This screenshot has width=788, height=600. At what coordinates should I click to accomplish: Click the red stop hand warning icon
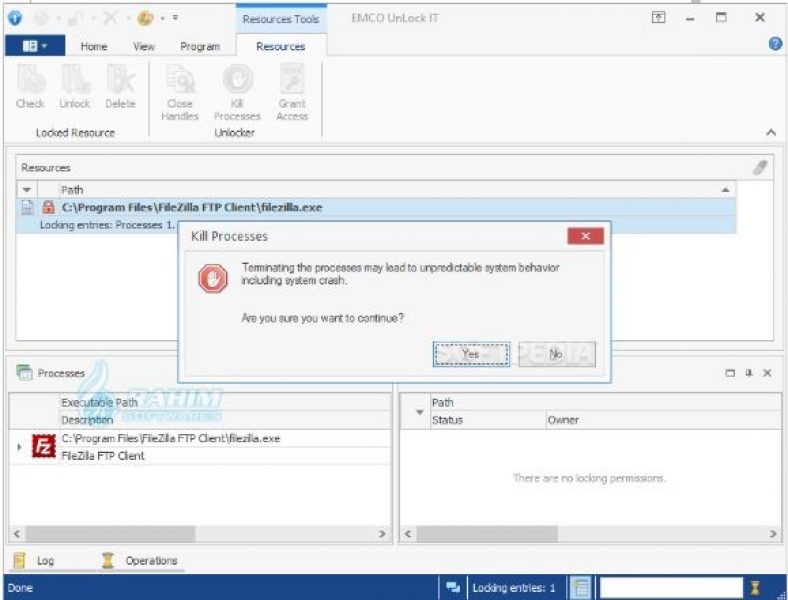click(x=213, y=278)
